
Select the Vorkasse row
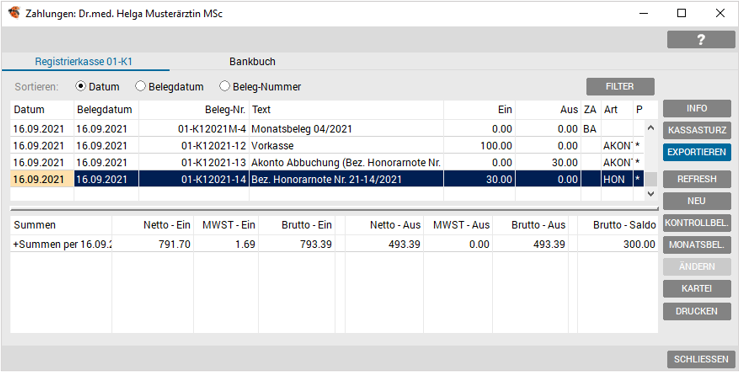click(x=327, y=146)
